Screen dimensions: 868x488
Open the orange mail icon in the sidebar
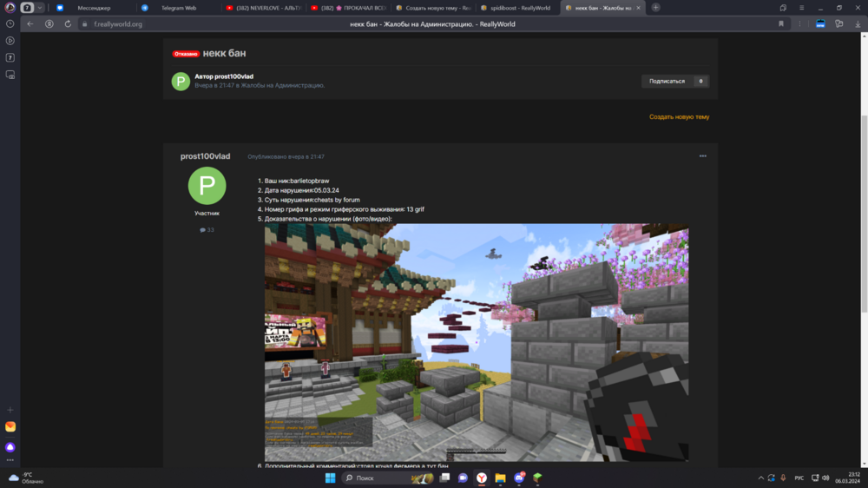tap(10, 426)
